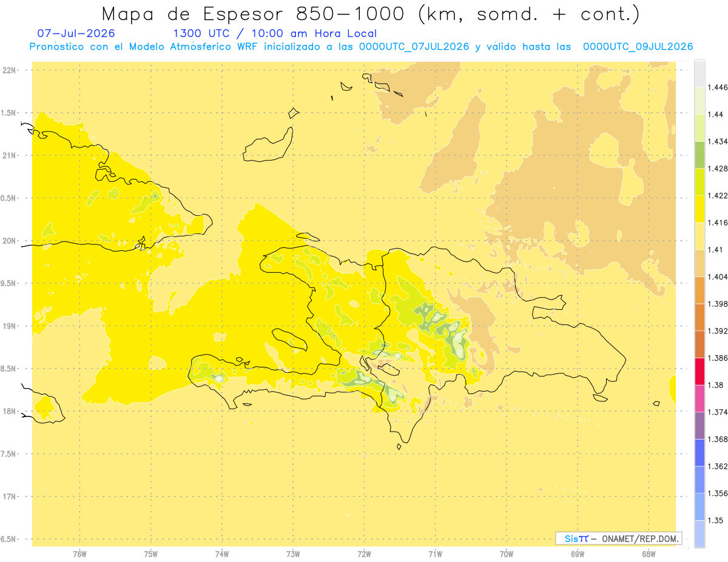728x562 pixels.
Task: Click the "1.386" colorbar value
Action: point(717,358)
